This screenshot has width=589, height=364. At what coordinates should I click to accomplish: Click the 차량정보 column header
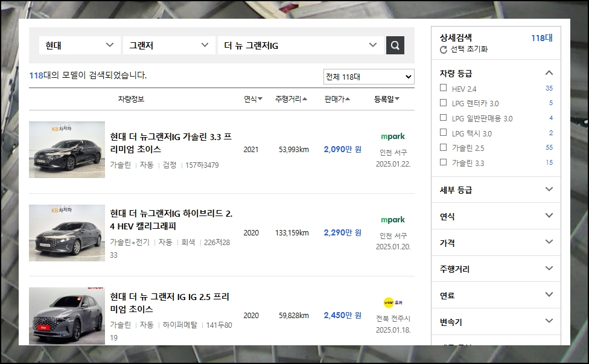131,99
